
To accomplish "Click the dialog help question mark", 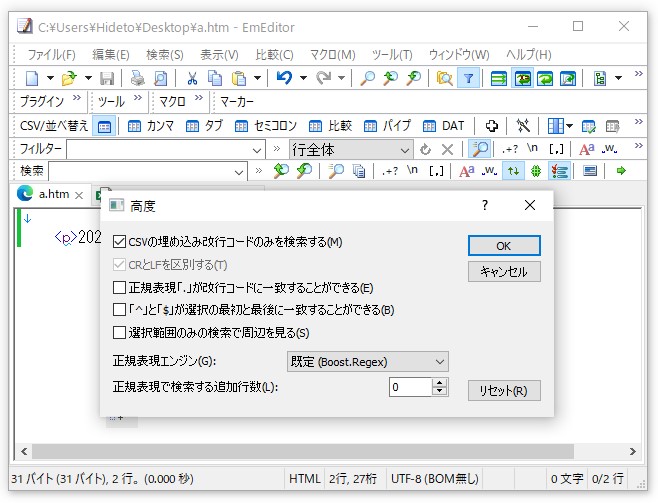I will (485, 205).
